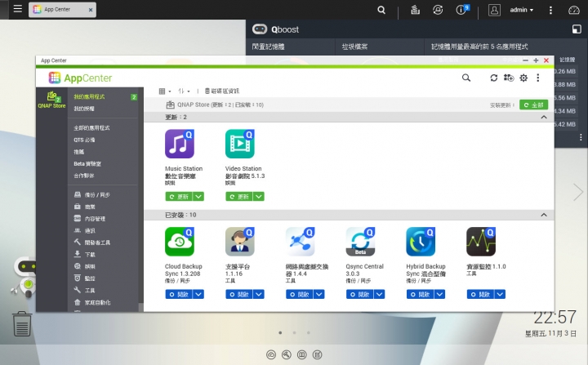Toggle Qboost window size icon
The height and width of the screenshot is (365, 588).
pos(577,29)
